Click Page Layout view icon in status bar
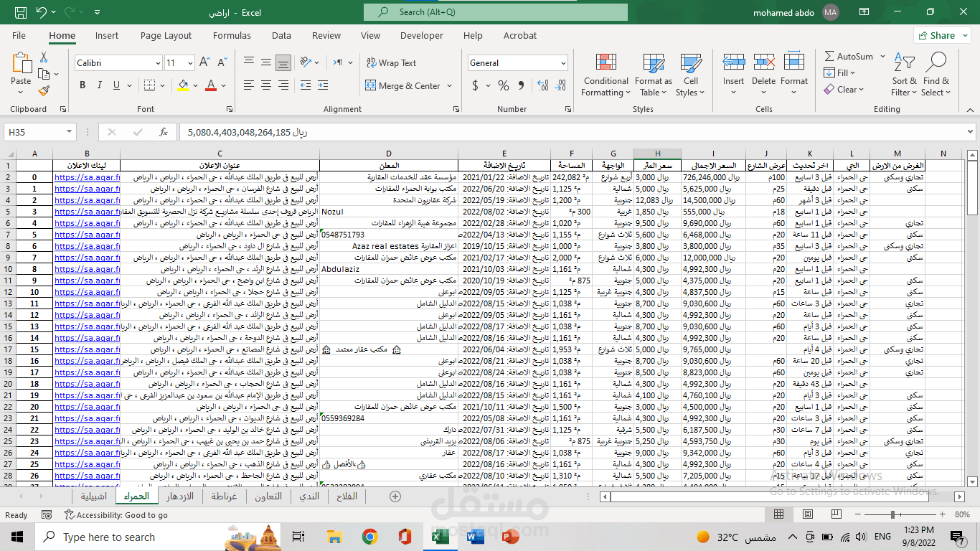The height and width of the screenshot is (551, 980). click(x=808, y=515)
